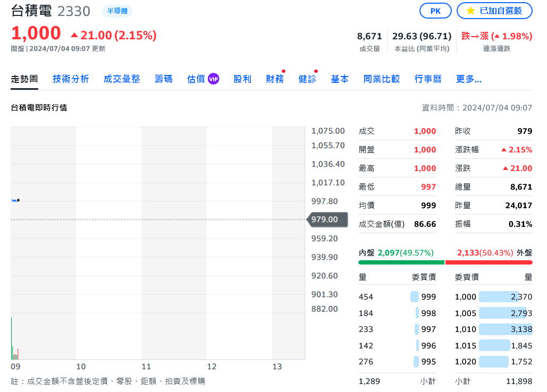Image resolution: width=547 pixels, height=392 pixels.
Task: Click the ask price 1,020
Action: click(465, 362)
